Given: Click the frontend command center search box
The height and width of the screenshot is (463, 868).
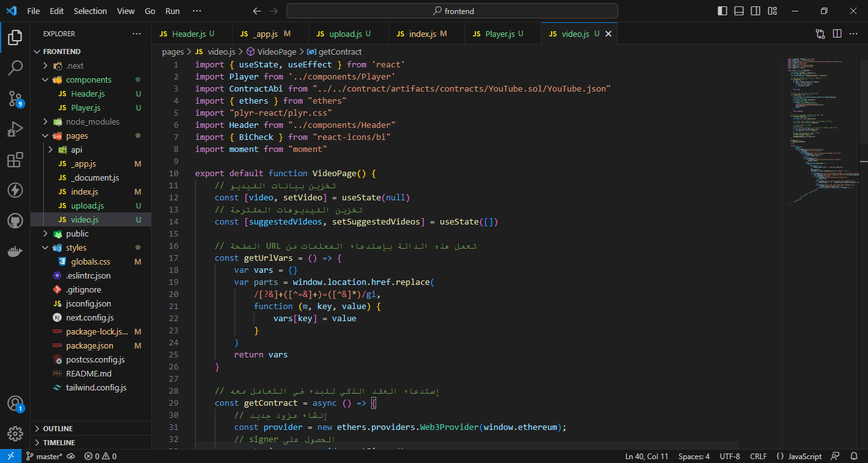Looking at the screenshot, I should tap(452, 11).
